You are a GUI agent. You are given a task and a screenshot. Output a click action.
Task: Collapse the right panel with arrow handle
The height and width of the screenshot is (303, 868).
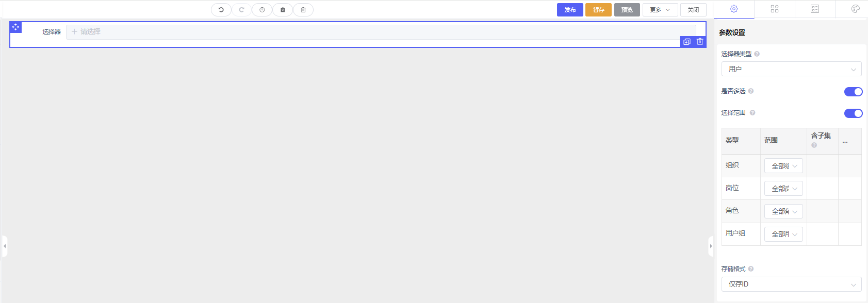point(711,246)
